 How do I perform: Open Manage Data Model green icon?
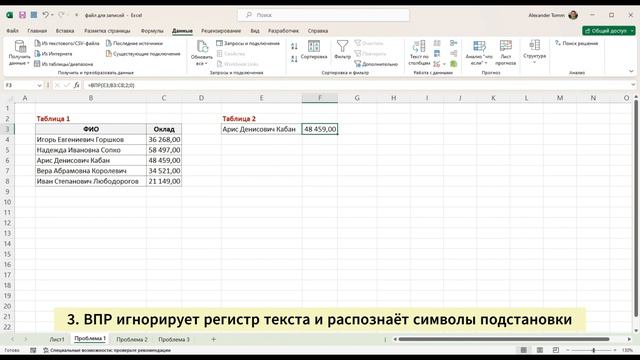pyautogui.click(x=453, y=64)
